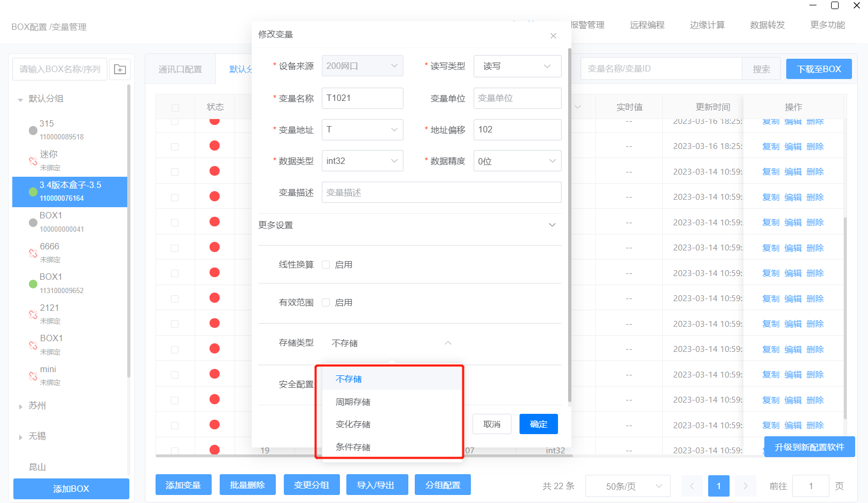This screenshot has width=868, height=503.
Task: Select 不存储 storage option
Action: (x=392, y=379)
